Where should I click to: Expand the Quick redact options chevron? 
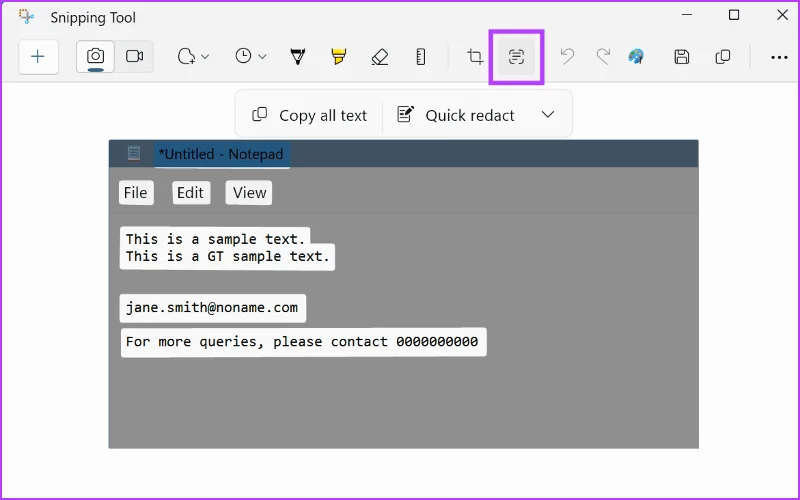click(548, 114)
